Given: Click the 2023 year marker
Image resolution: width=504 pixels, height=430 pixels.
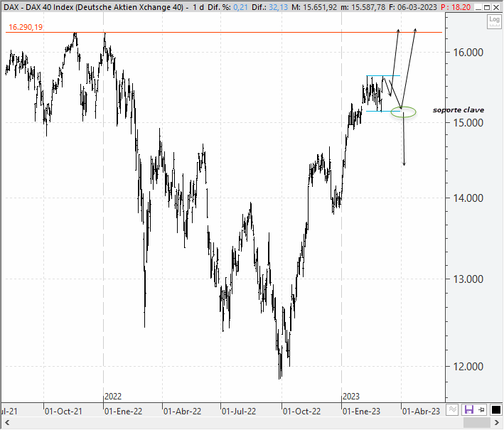Looking at the screenshot, I should click(x=351, y=397).
